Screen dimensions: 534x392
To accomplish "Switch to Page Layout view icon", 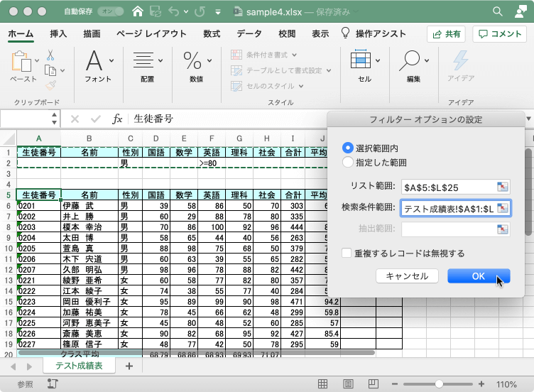I will tap(348, 384).
